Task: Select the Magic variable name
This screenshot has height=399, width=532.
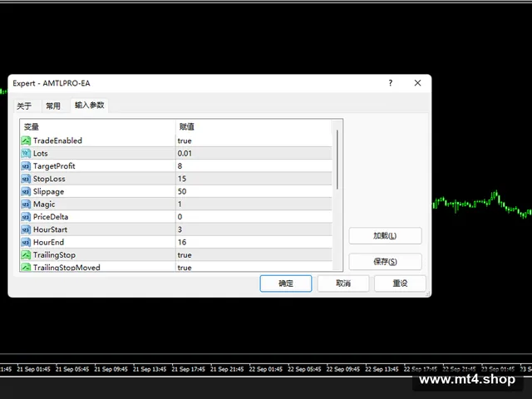Action: [x=44, y=204]
